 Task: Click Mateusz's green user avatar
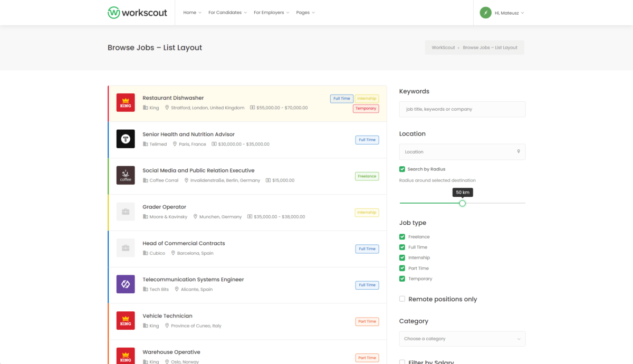[485, 13]
